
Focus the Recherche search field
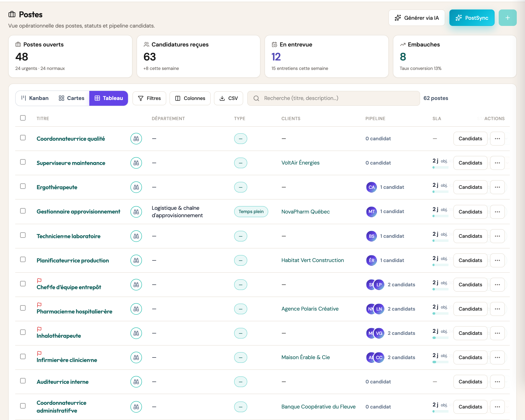pyautogui.click(x=333, y=98)
